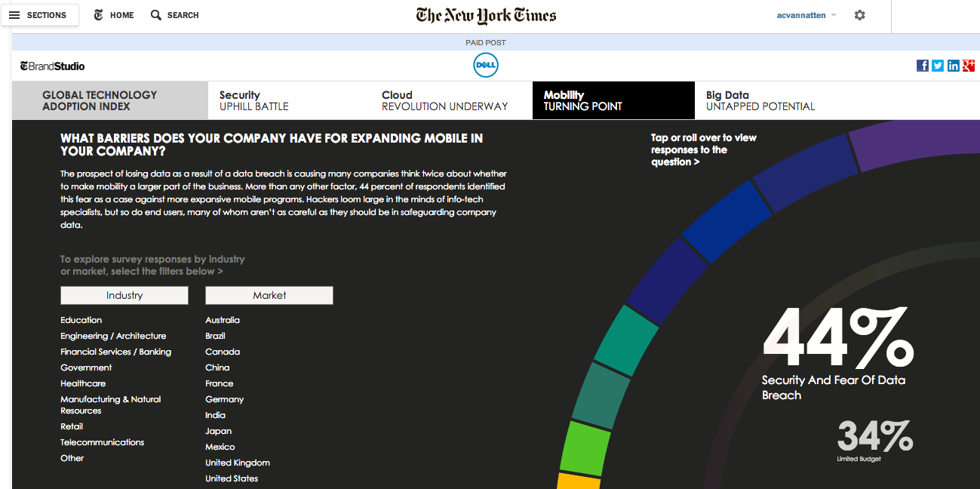
Task: Select United States market
Action: click(x=232, y=478)
